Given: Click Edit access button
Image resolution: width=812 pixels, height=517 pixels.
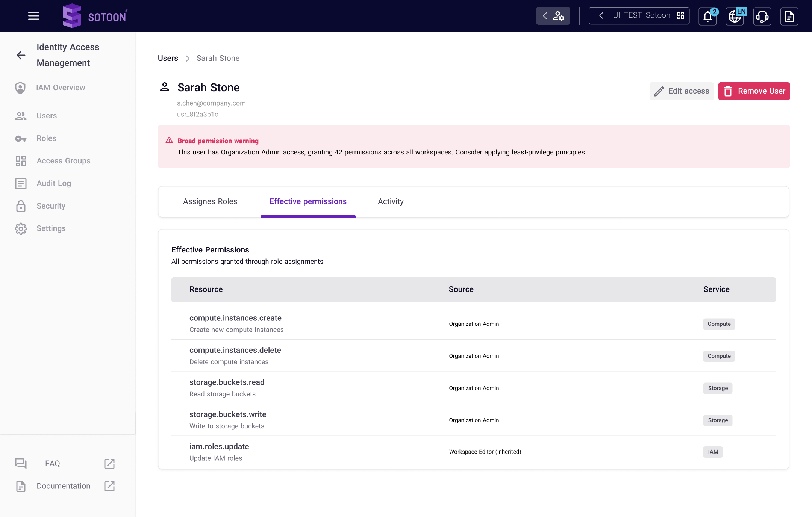Looking at the screenshot, I should pos(682,91).
